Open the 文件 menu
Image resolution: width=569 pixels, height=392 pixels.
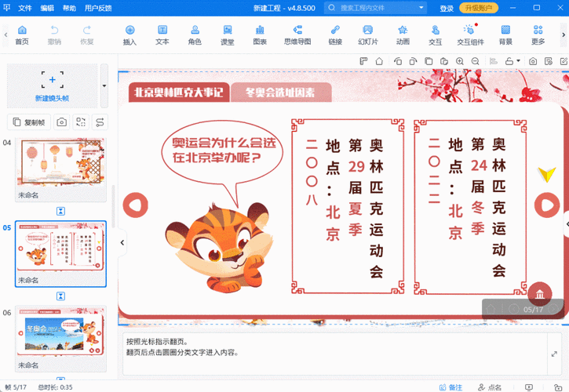pyautogui.click(x=25, y=8)
